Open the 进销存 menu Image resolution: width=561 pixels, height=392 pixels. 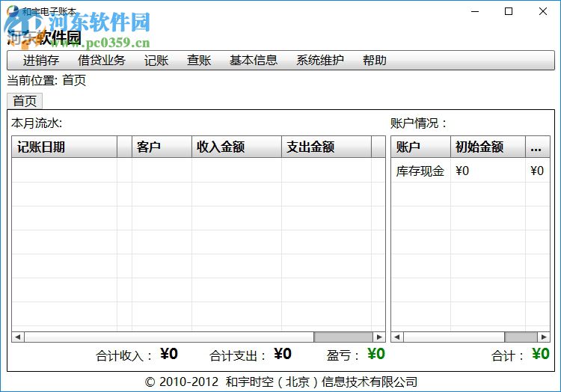pos(41,60)
